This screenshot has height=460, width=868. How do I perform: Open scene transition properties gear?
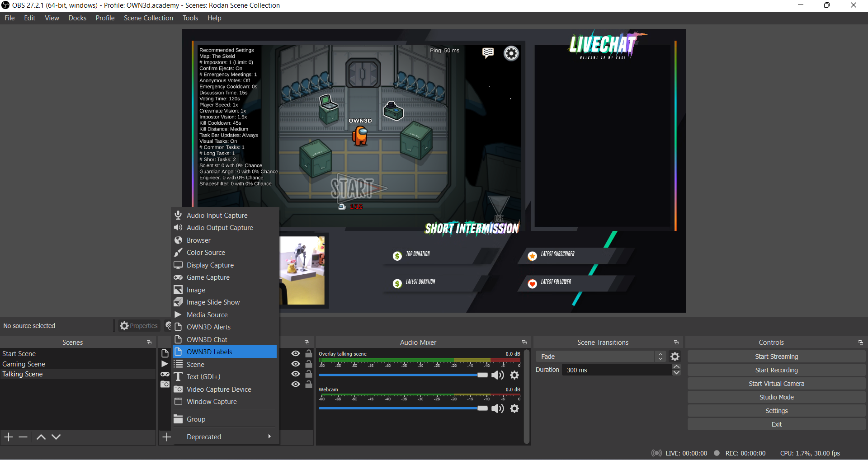675,357
